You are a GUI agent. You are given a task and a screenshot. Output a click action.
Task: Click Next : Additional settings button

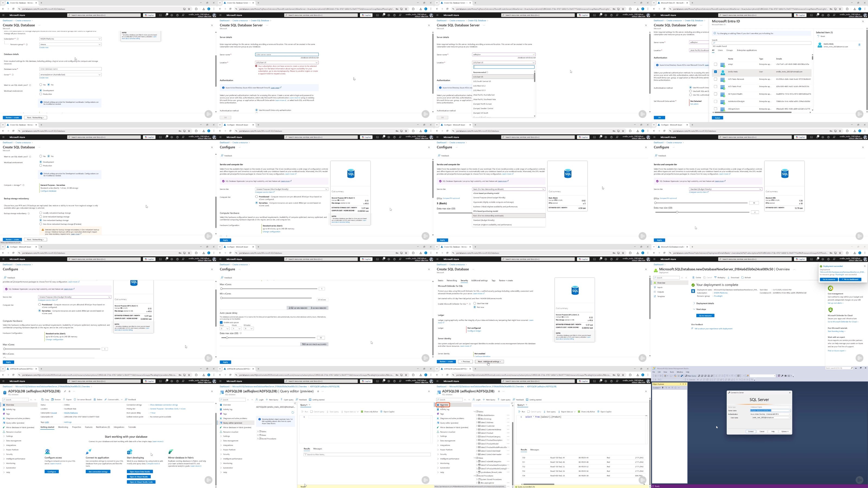point(489,361)
